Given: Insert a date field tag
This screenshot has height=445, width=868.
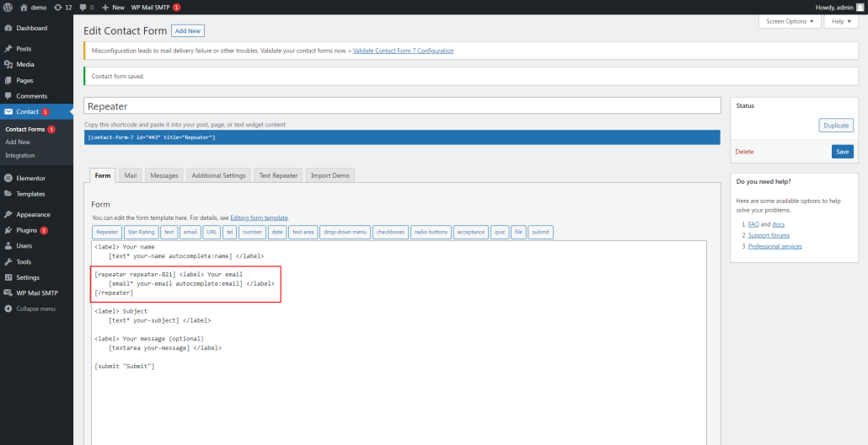Looking at the screenshot, I should [x=277, y=232].
